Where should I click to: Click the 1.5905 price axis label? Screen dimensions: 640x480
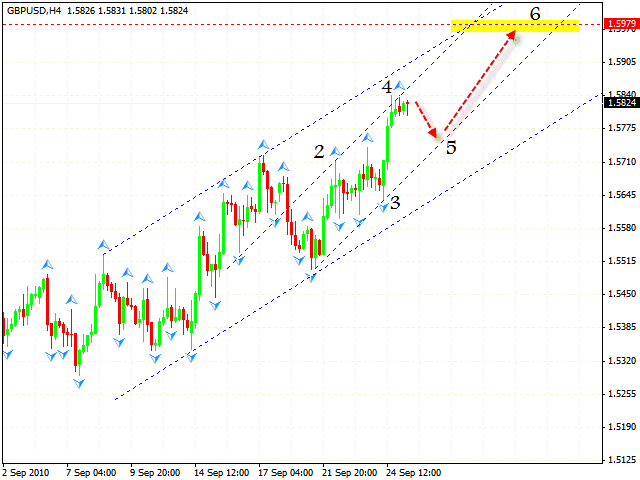(622, 62)
